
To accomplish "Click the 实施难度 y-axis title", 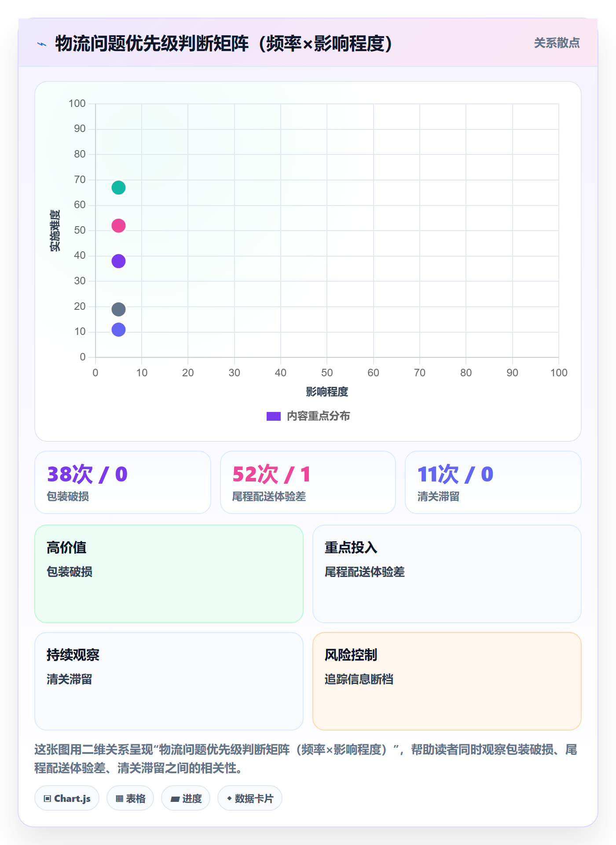I will [55, 231].
